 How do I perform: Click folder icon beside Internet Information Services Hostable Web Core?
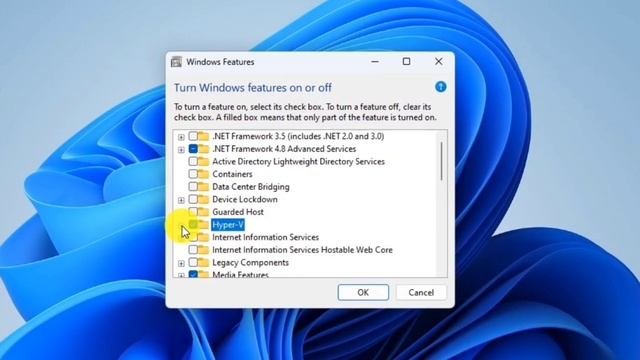coord(203,250)
